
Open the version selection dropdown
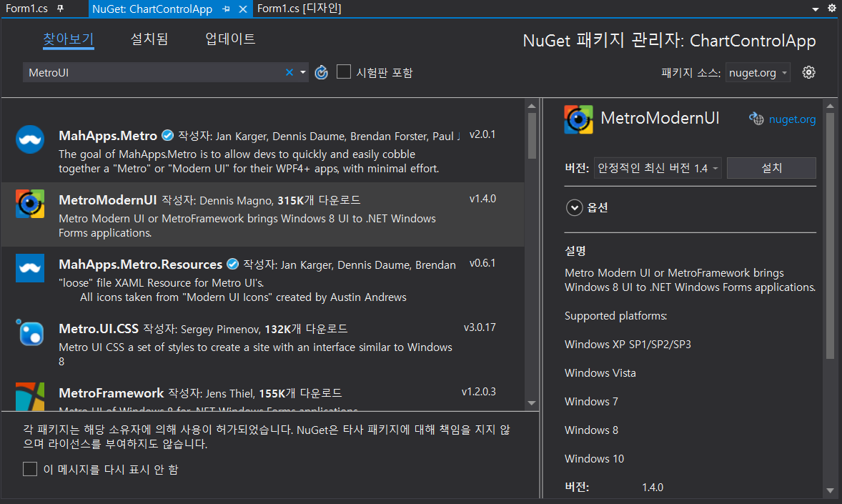point(658,168)
